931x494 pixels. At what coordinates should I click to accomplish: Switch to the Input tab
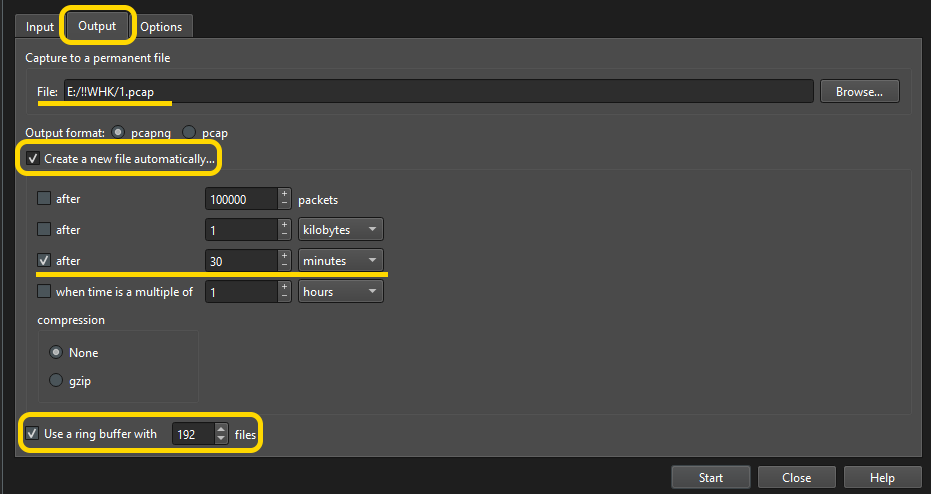tap(40, 27)
